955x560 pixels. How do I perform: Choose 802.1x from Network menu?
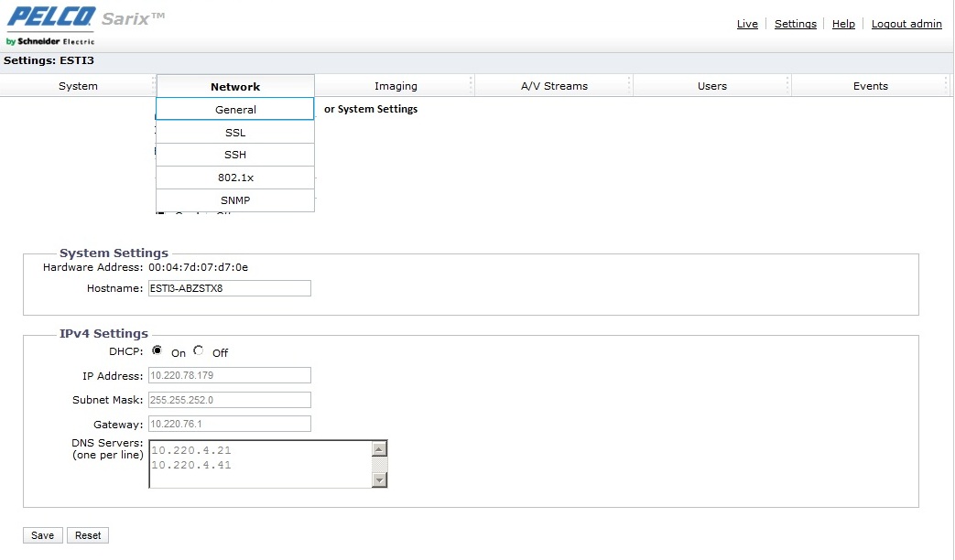click(x=235, y=178)
